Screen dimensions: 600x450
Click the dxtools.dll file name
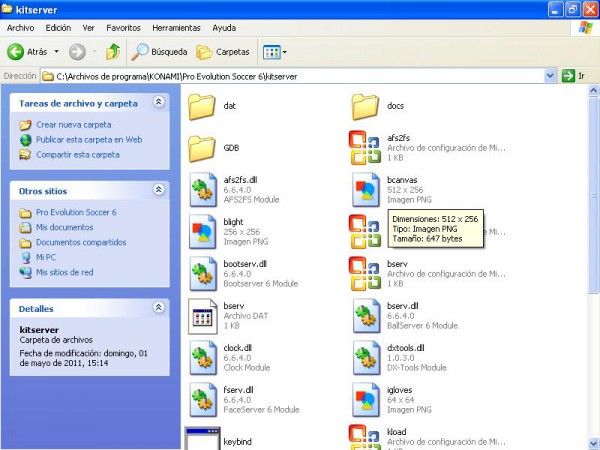(x=406, y=348)
